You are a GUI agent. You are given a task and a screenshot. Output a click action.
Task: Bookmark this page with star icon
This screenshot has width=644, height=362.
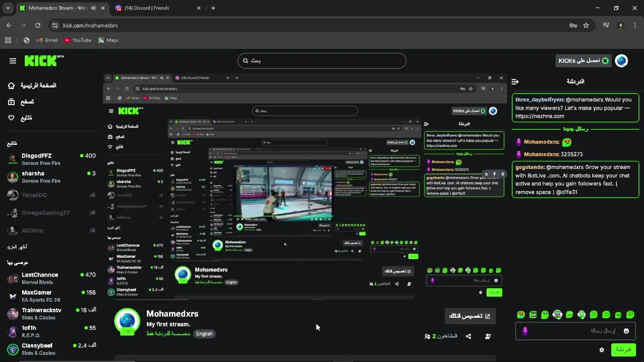[586, 25]
